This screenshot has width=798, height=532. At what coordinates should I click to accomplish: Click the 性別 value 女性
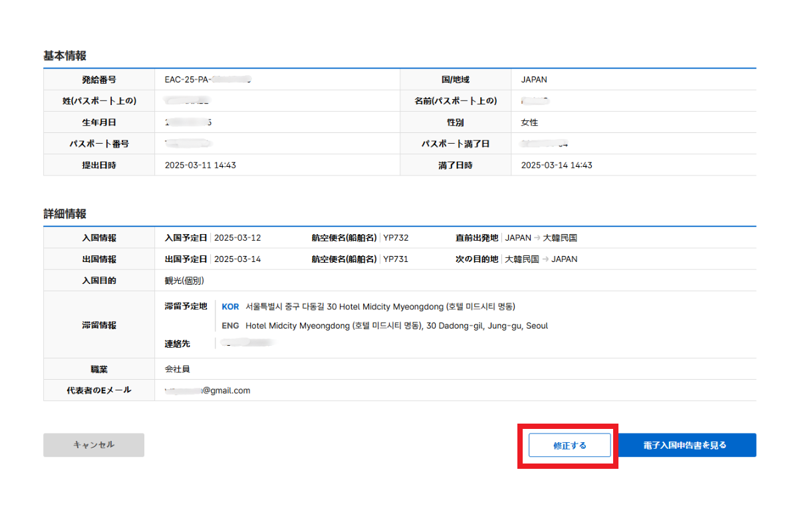tap(529, 123)
